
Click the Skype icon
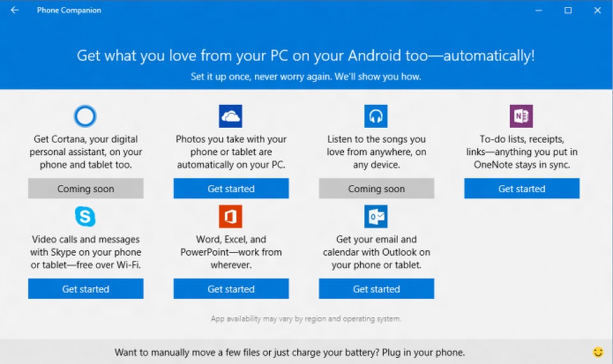(x=85, y=215)
